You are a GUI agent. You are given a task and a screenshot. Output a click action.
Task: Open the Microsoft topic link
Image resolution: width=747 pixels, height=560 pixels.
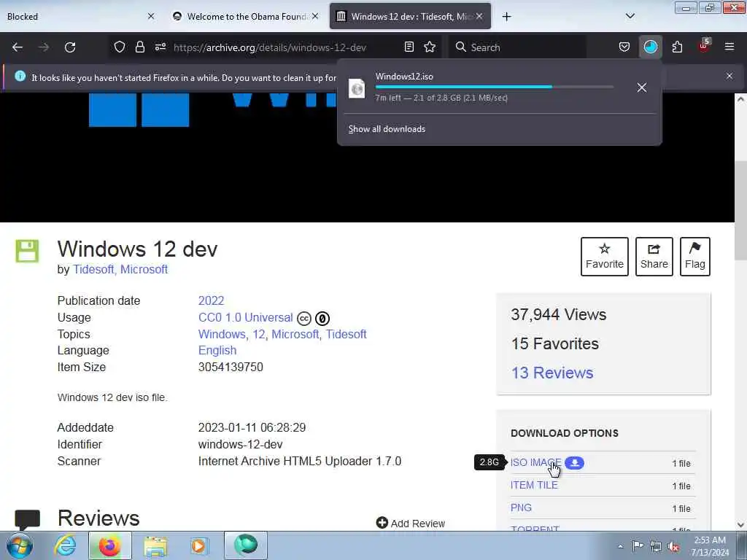295,334
